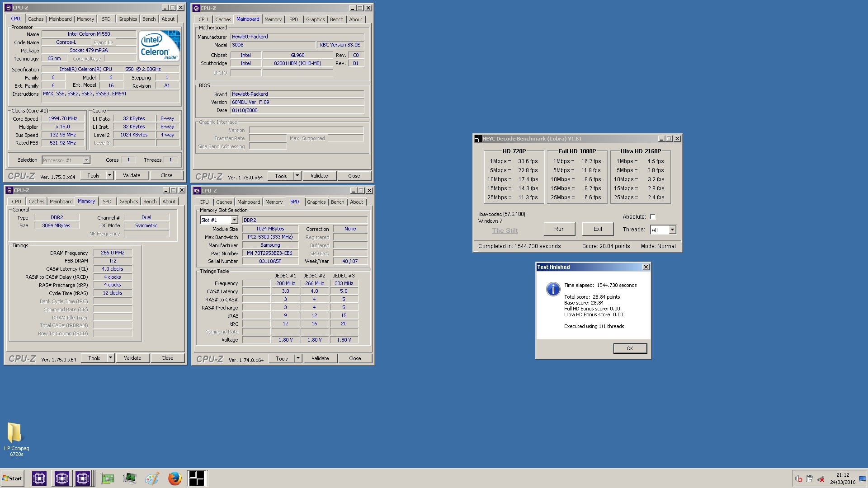Select the HEVC benchmark taskbar button

(x=197, y=478)
